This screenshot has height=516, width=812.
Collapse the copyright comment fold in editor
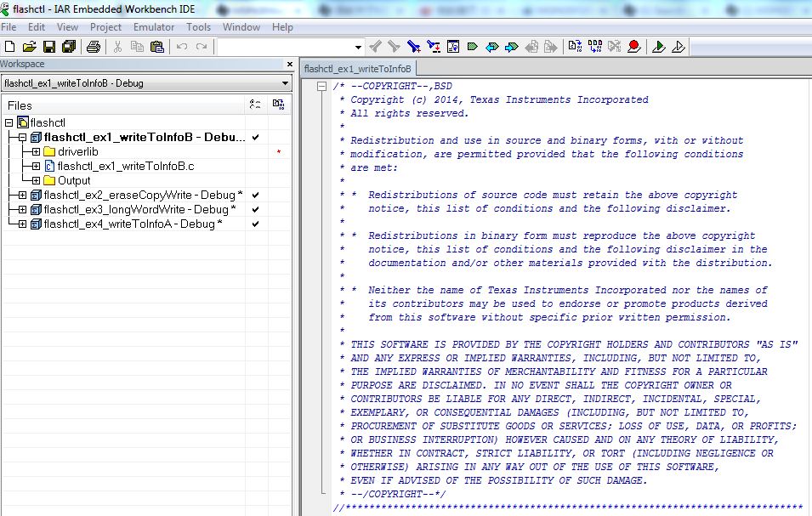click(x=321, y=87)
